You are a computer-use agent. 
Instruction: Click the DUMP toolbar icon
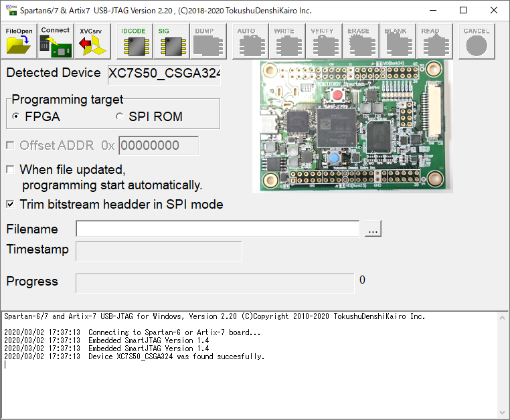click(x=205, y=41)
